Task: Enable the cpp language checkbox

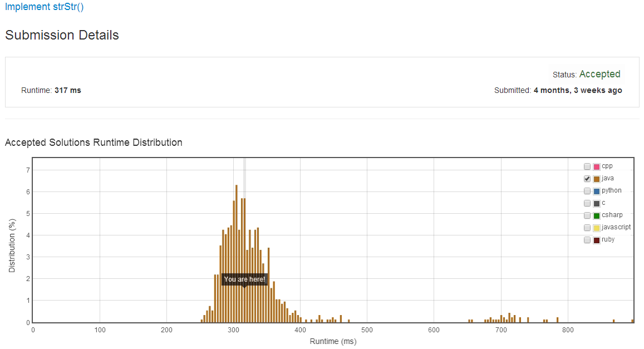Action: 587,166
